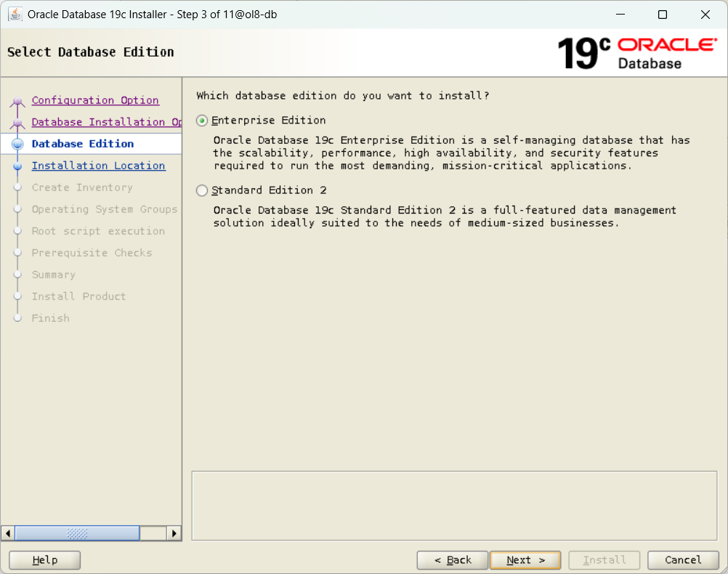Click the Back button

[x=453, y=560]
